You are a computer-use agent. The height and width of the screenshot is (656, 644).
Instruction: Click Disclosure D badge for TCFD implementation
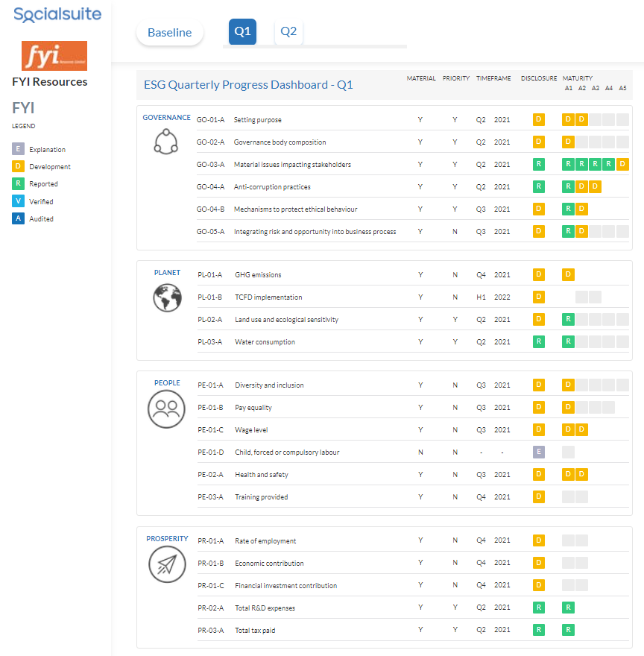pyautogui.click(x=539, y=297)
